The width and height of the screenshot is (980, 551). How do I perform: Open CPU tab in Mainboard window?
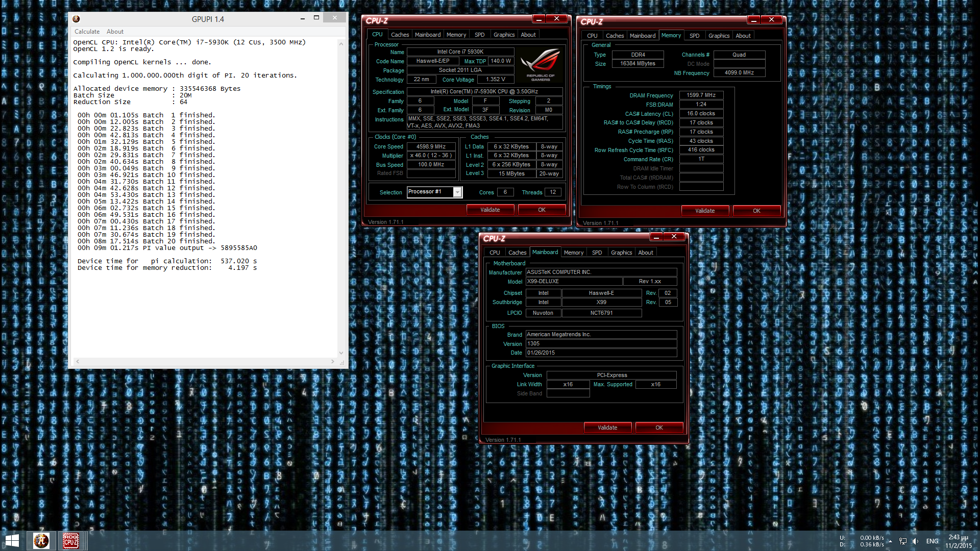point(495,253)
